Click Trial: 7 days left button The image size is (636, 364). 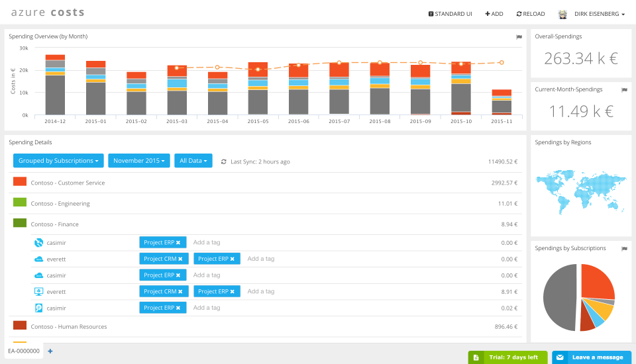508,357
